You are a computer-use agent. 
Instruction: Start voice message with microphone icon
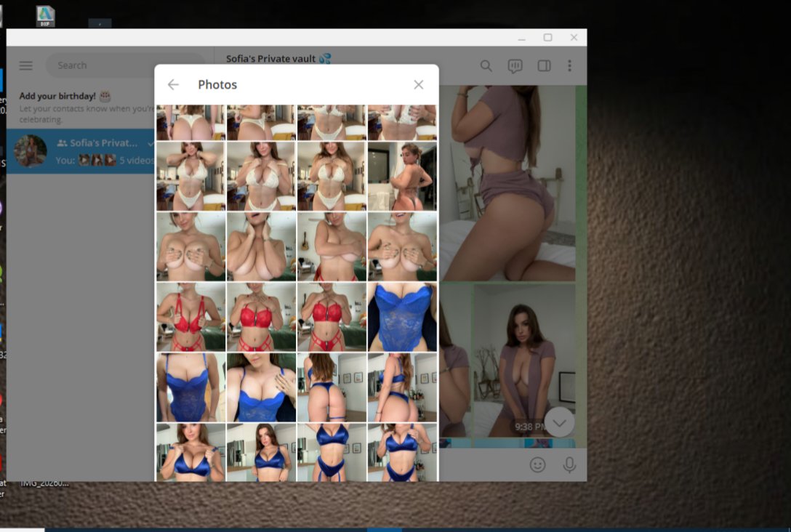click(569, 464)
